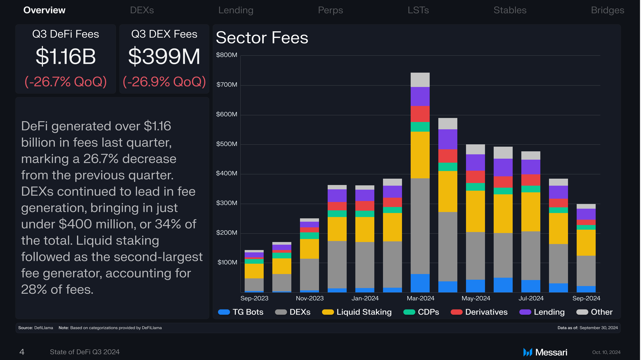This screenshot has height=360, width=644.
Task: Click the Mar-2024 x-axis label
Action: 420,298
